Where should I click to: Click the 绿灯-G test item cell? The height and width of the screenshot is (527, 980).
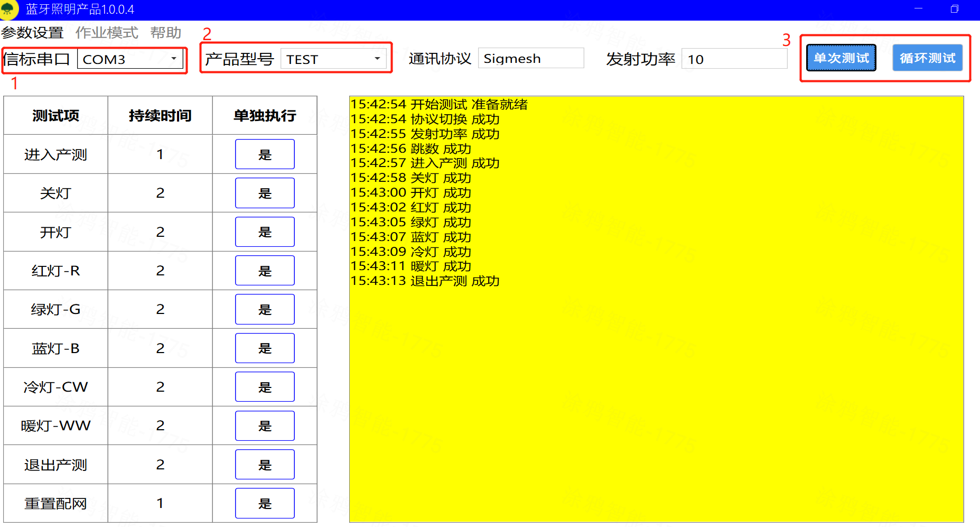coord(55,309)
